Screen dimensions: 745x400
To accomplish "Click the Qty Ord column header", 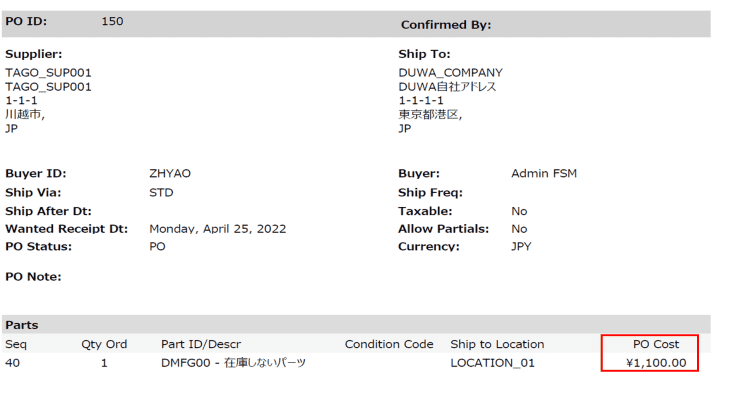I will click(104, 344).
